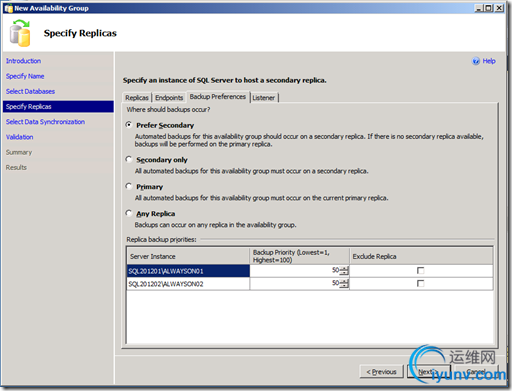
Task: Select the Prefer Secondary radio button
Action: (129, 125)
